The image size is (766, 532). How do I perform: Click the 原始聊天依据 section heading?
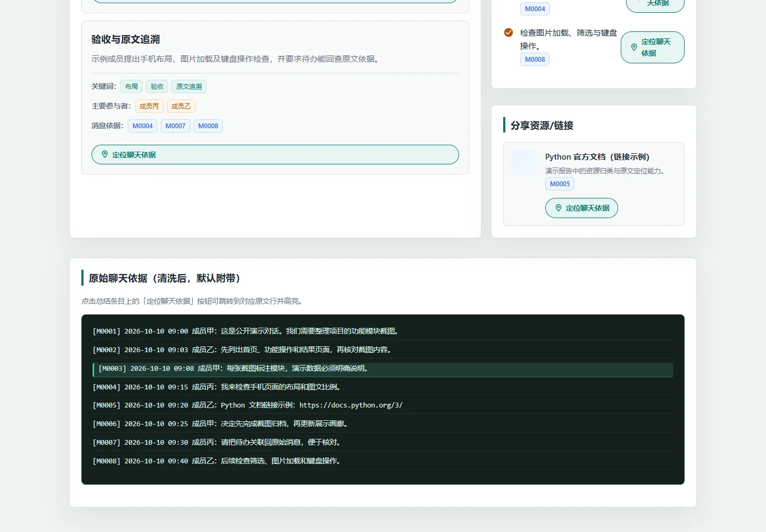[x=164, y=278]
